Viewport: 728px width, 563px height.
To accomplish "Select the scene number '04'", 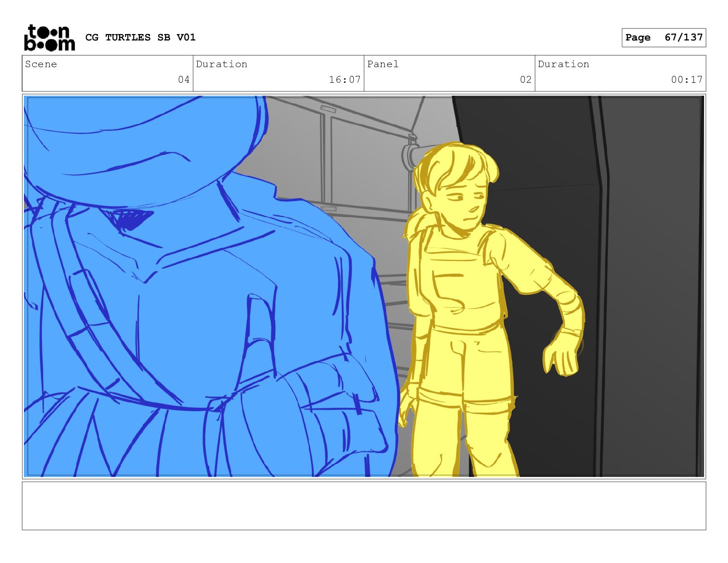I will click(x=184, y=80).
